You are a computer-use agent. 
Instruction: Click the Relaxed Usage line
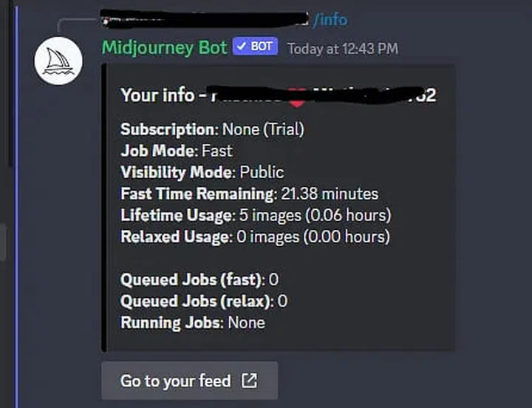pos(255,237)
